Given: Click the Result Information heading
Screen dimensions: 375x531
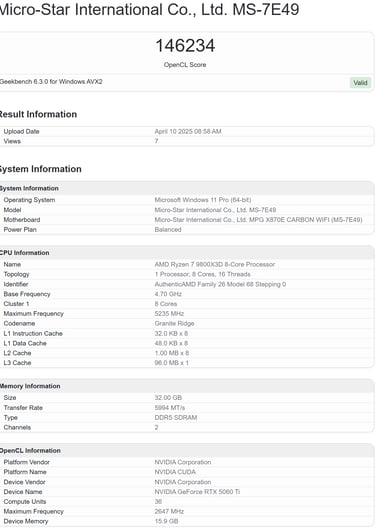Looking at the screenshot, I should (38, 114).
